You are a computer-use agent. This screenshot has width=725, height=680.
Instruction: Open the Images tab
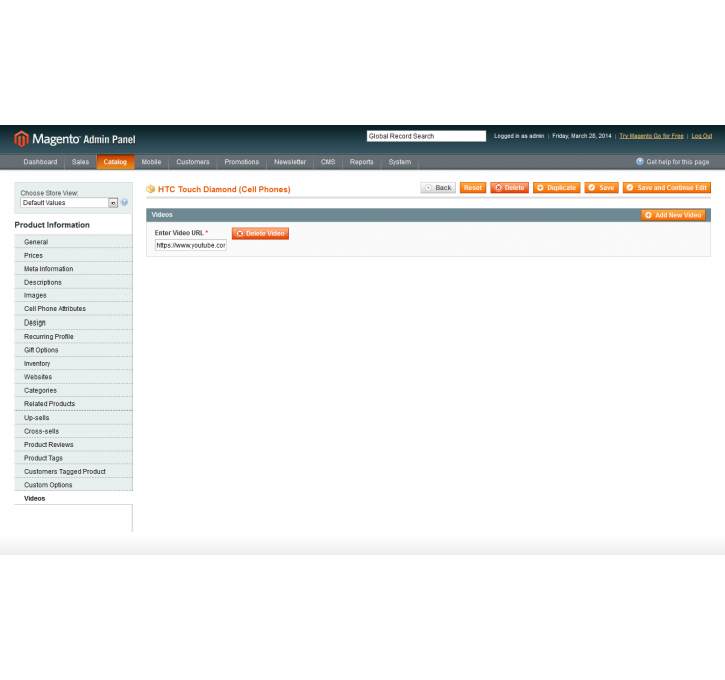point(74,295)
